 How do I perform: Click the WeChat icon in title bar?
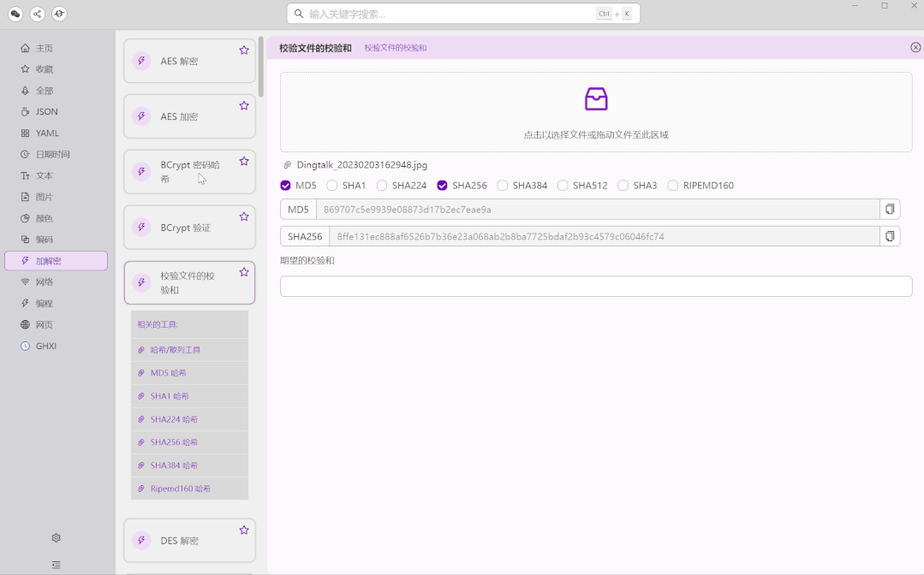click(x=15, y=14)
